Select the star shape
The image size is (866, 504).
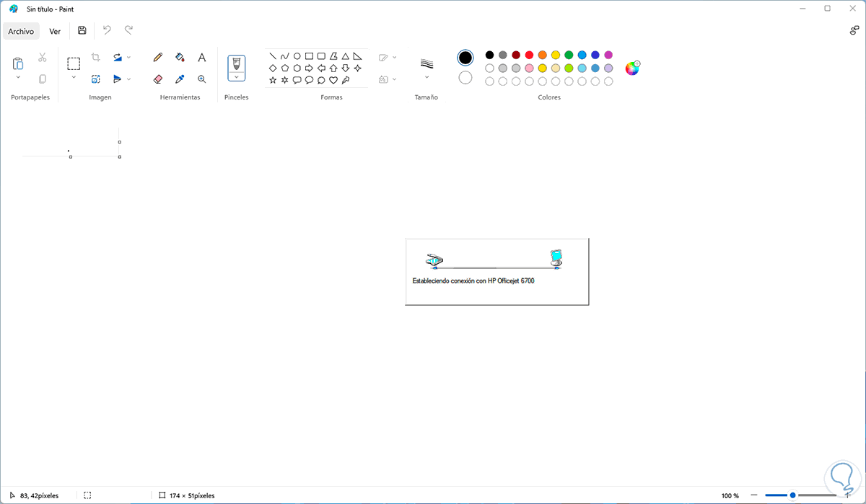point(272,79)
